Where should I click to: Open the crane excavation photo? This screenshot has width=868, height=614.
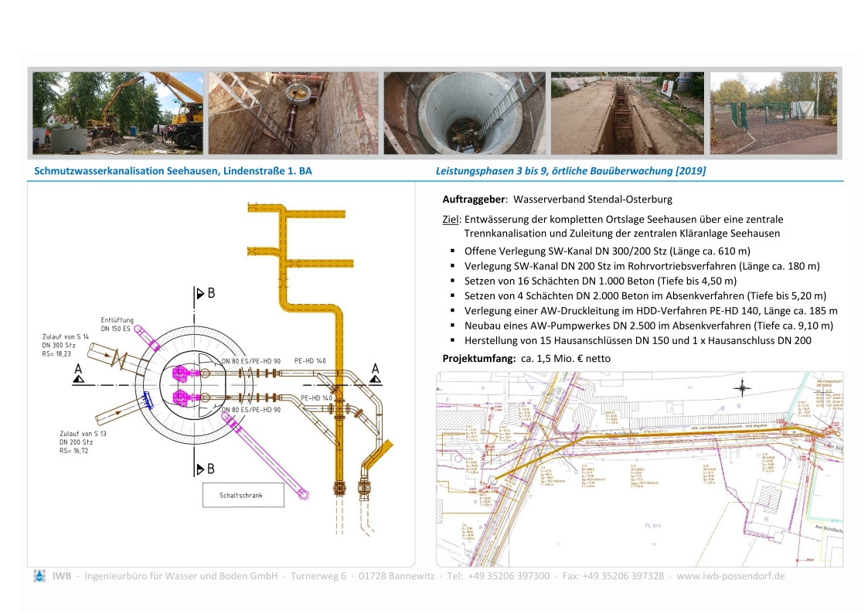117,113
